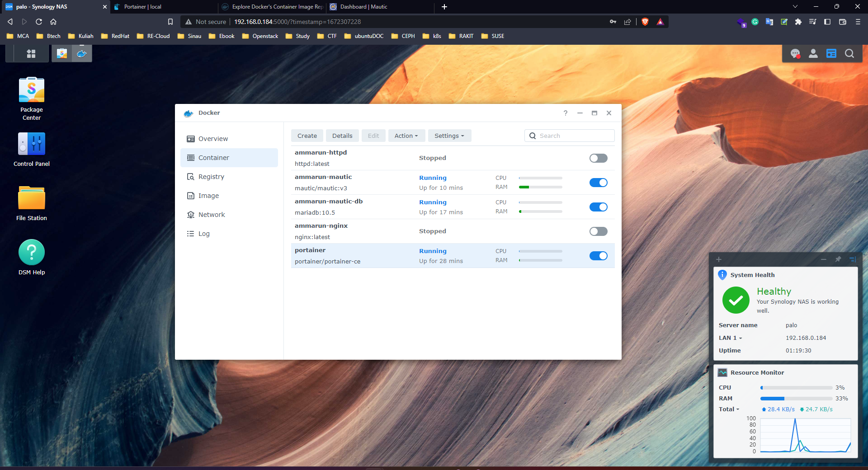Click Docker container search field
The image size is (868, 470).
click(x=570, y=136)
